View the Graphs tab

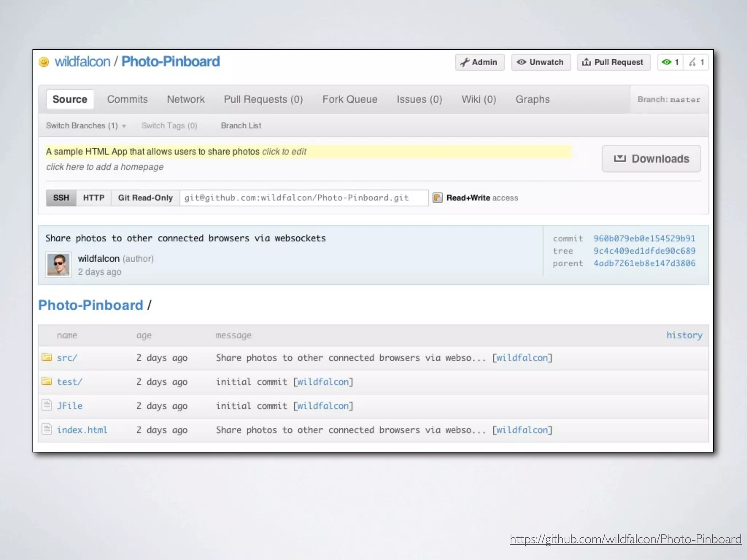point(533,99)
